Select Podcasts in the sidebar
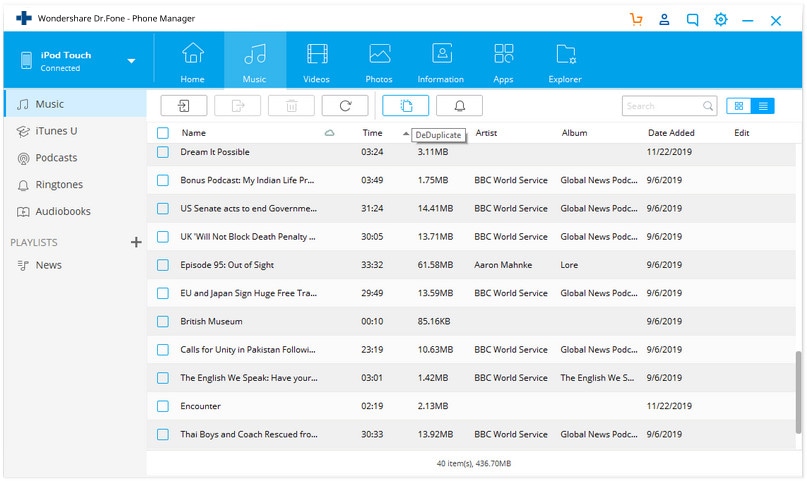This screenshot has height=481, width=807. 75,158
